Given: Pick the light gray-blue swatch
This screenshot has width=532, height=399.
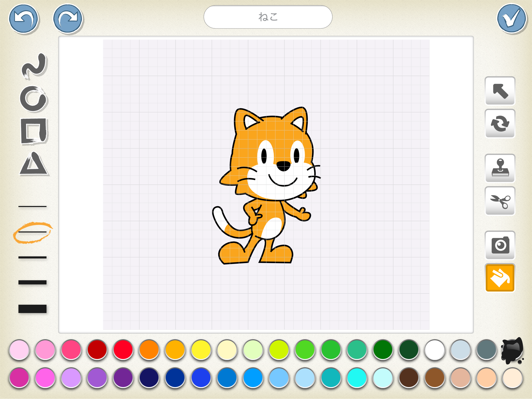Looking at the screenshot, I should (x=461, y=350).
